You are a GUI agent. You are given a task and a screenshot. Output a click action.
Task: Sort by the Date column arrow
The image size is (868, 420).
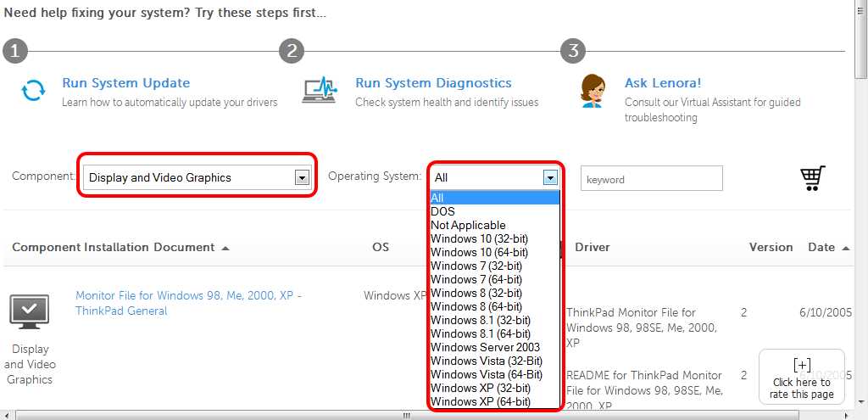click(845, 248)
